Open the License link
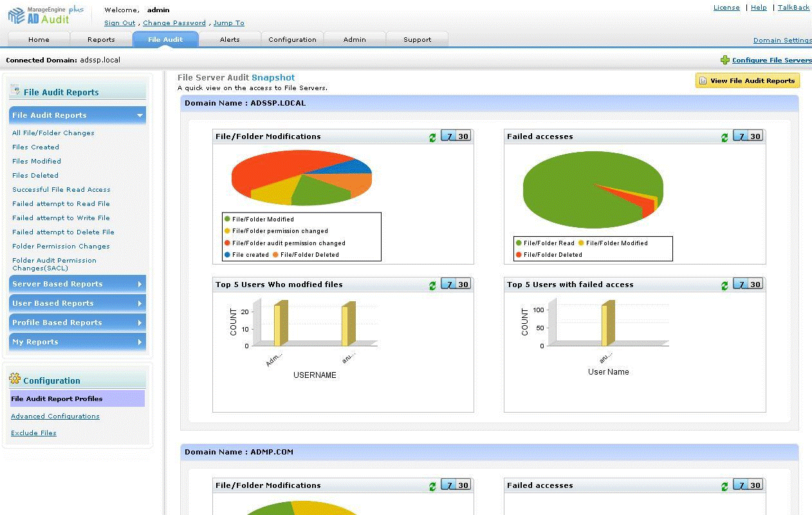Viewport: 812px width, 515px height. pyautogui.click(x=726, y=8)
